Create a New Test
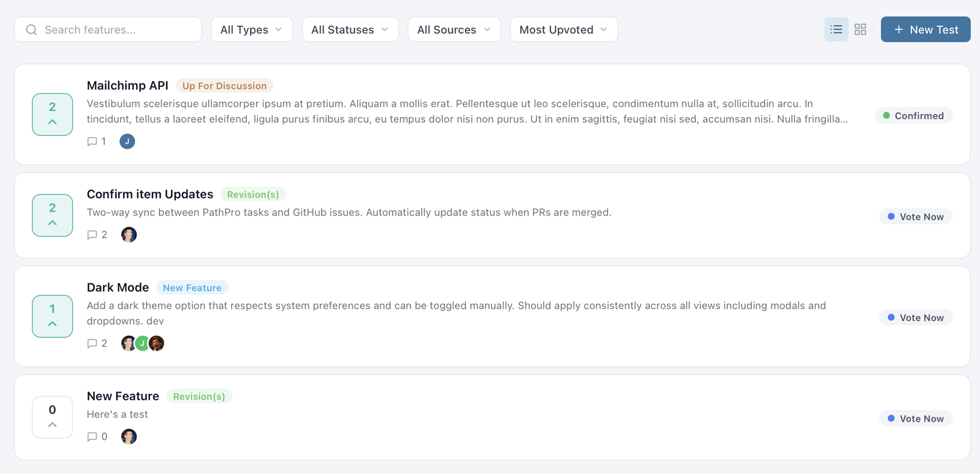Screen dimensions: 980x474 point(925,29)
